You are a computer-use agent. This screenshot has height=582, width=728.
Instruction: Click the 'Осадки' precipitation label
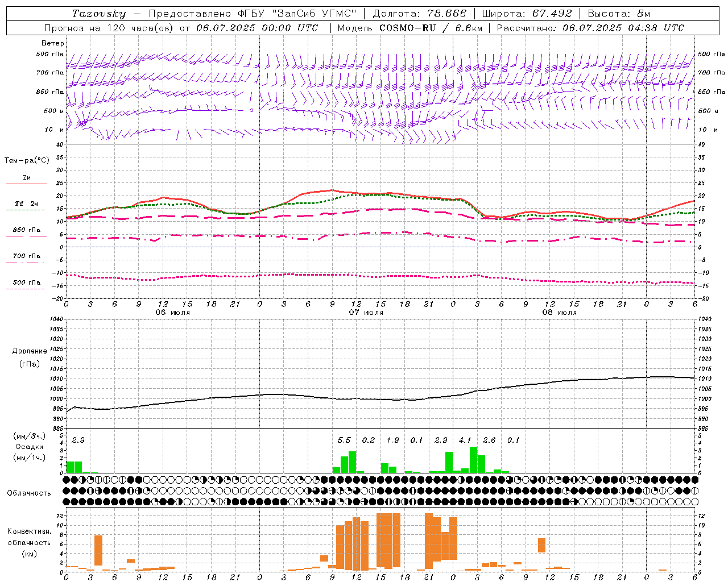pos(30,447)
